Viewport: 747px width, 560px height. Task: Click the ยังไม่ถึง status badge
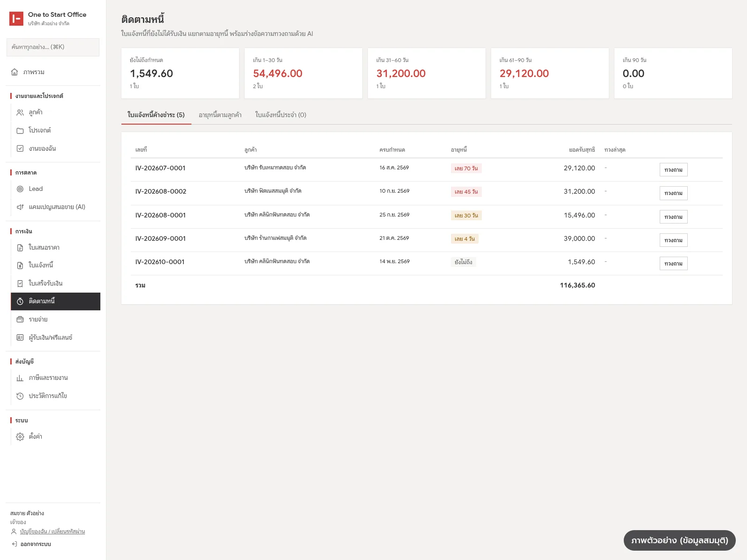[x=464, y=262]
